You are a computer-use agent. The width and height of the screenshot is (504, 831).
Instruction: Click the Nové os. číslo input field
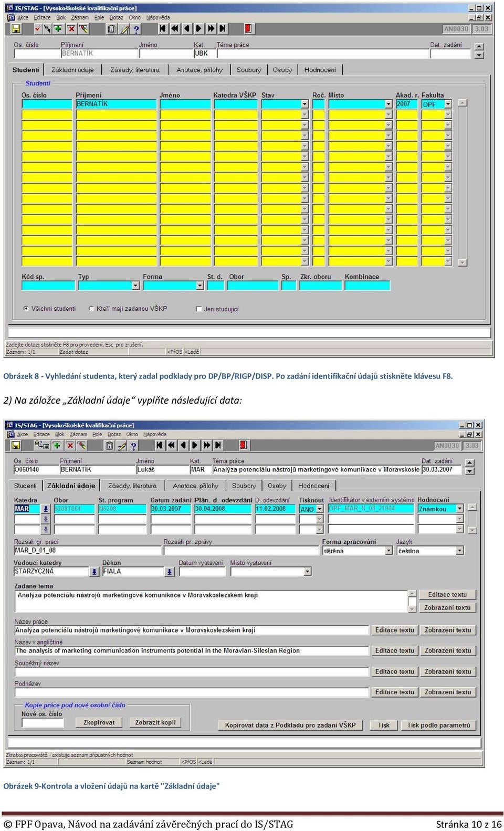click(43, 723)
